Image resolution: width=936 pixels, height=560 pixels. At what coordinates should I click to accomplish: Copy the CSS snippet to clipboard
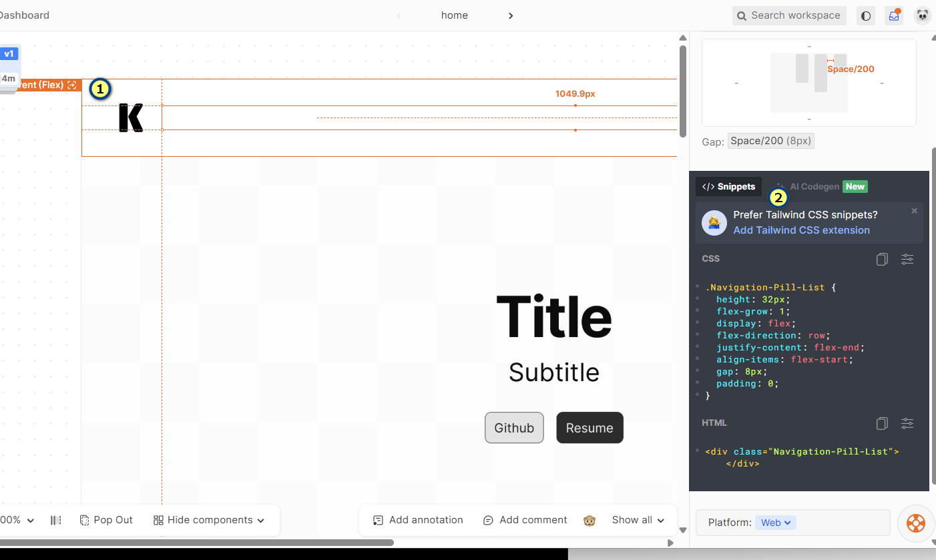point(882,259)
